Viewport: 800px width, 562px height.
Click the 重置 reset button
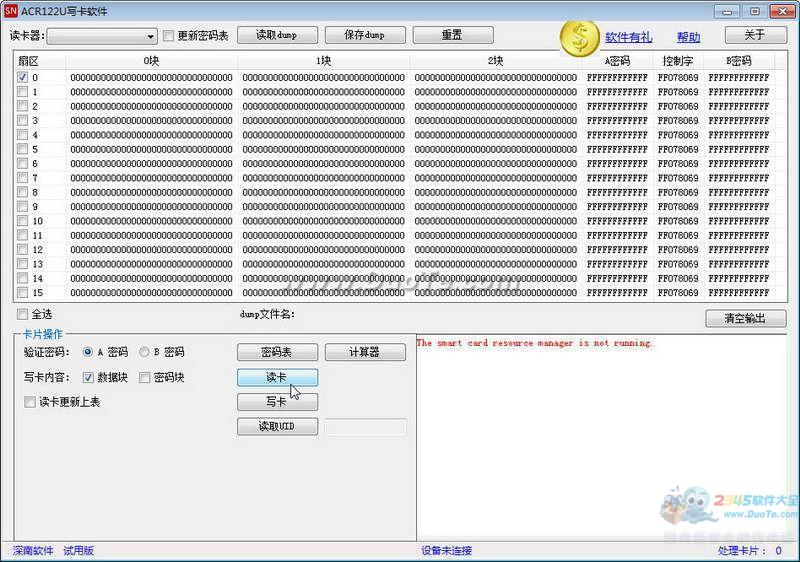(x=453, y=35)
